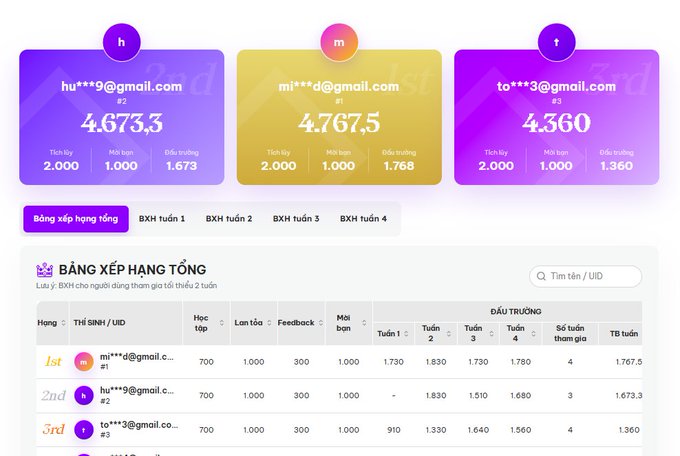Click mi***d@gmail.c... in the table row
The image size is (680, 456).
coord(137,357)
